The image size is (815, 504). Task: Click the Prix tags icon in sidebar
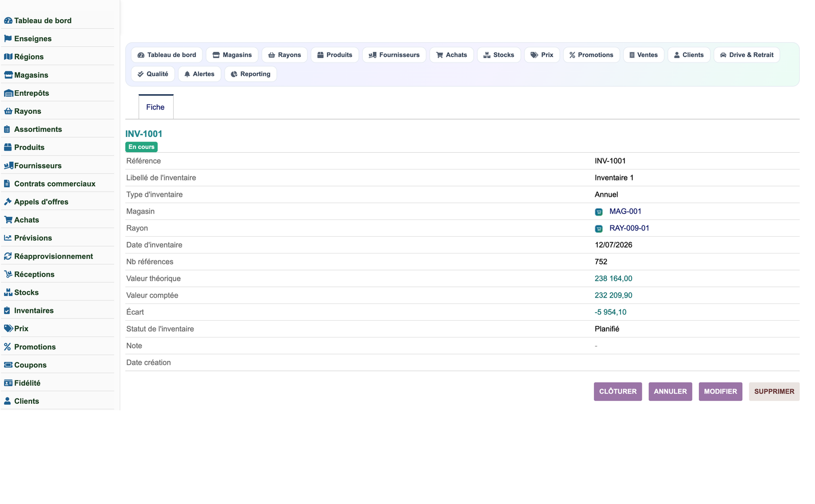point(8,329)
